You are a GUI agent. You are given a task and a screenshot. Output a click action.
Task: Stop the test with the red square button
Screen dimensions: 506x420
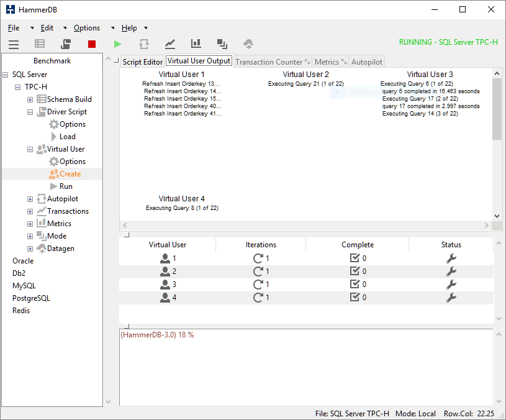click(x=92, y=44)
